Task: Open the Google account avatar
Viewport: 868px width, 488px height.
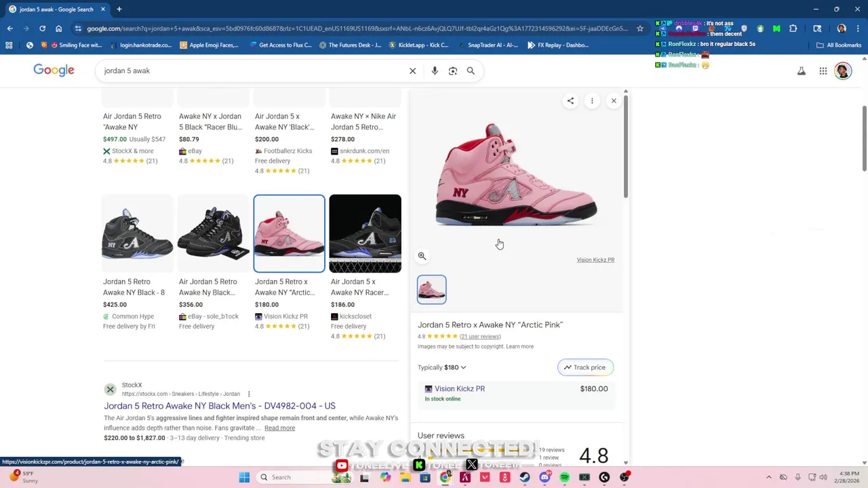Action: point(843,70)
